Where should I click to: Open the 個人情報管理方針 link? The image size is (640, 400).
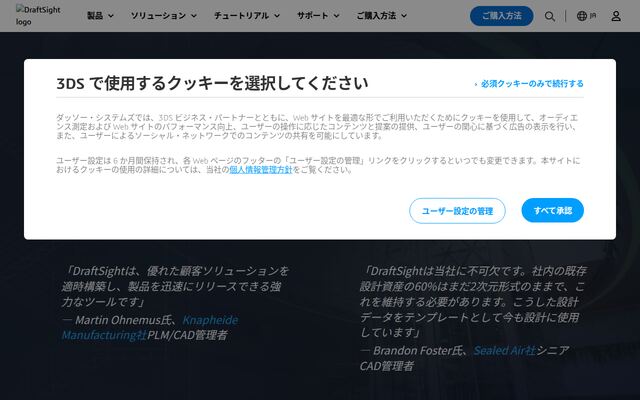tap(261, 169)
